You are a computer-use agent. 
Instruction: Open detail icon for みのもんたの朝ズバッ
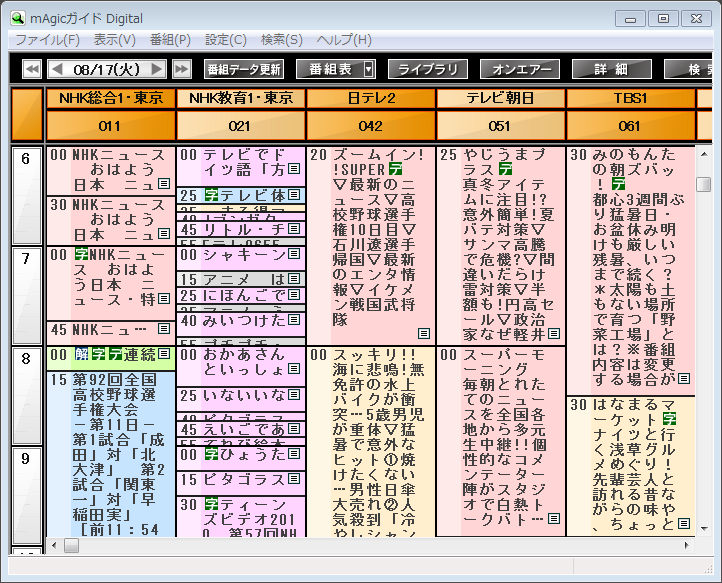coord(684,379)
